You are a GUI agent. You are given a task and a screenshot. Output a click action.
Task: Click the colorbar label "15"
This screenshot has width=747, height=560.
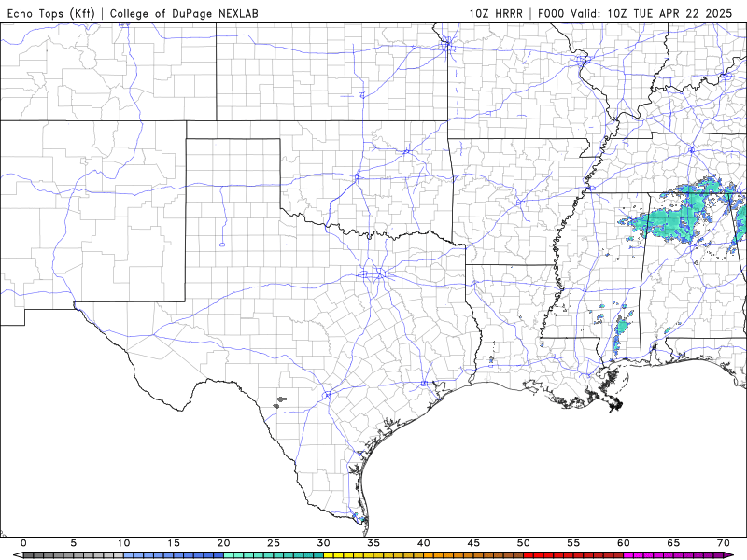[174, 543]
